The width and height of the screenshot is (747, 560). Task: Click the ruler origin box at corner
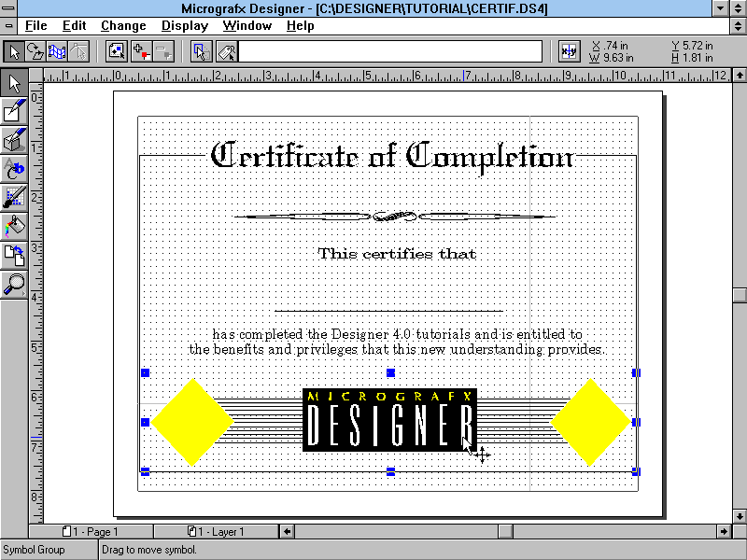tap(35, 76)
